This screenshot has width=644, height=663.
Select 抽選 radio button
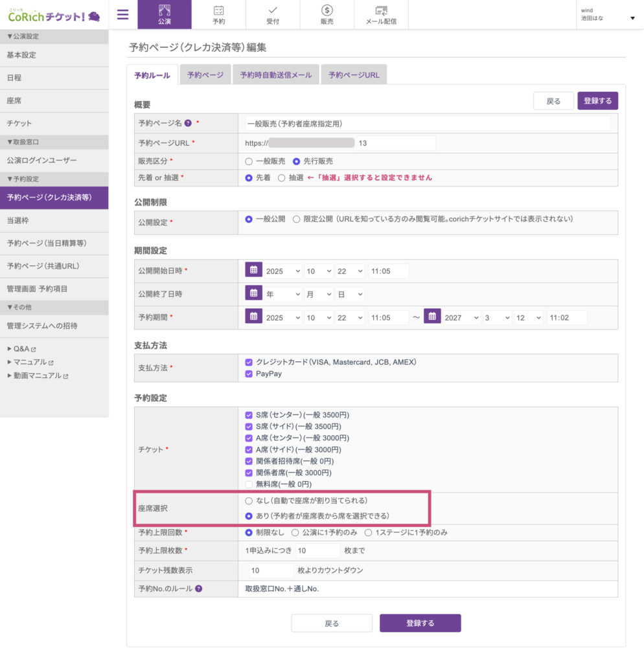coord(281,177)
